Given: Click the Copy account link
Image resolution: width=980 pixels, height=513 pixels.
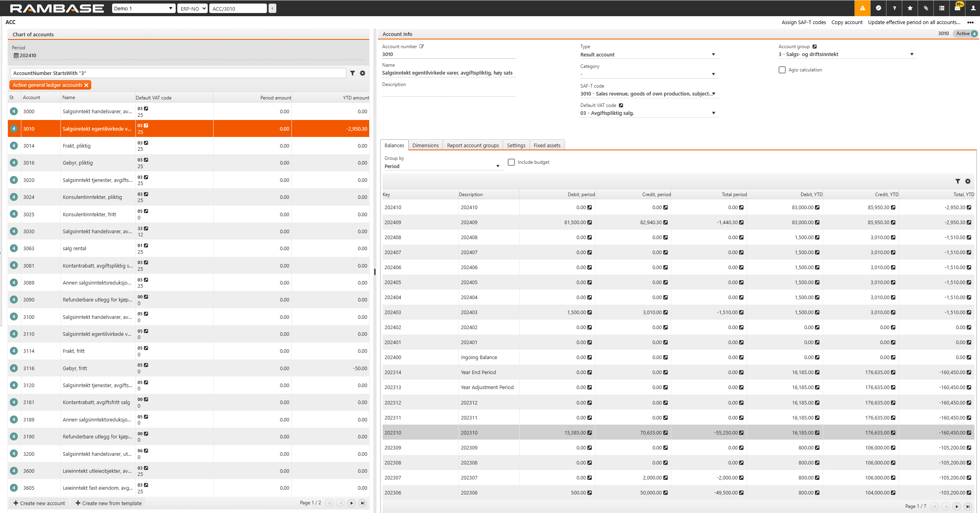Looking at the screenshot, I should 847,22.
